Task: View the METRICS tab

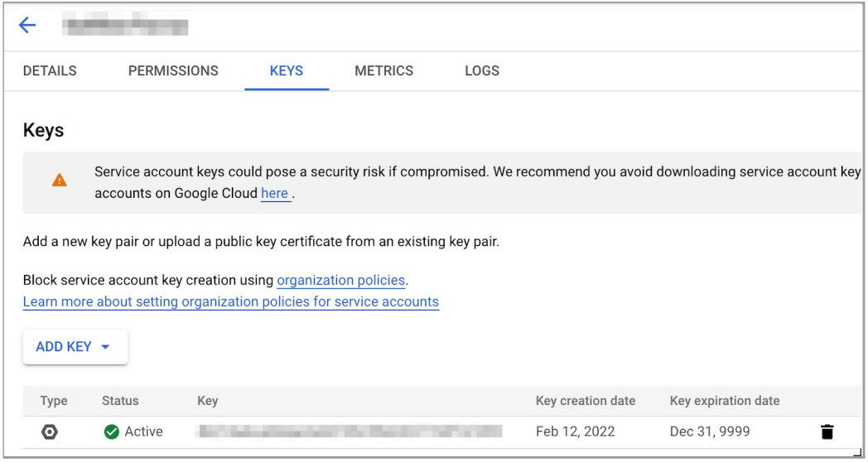Action: pyautogui.click(x=383, y=70)
